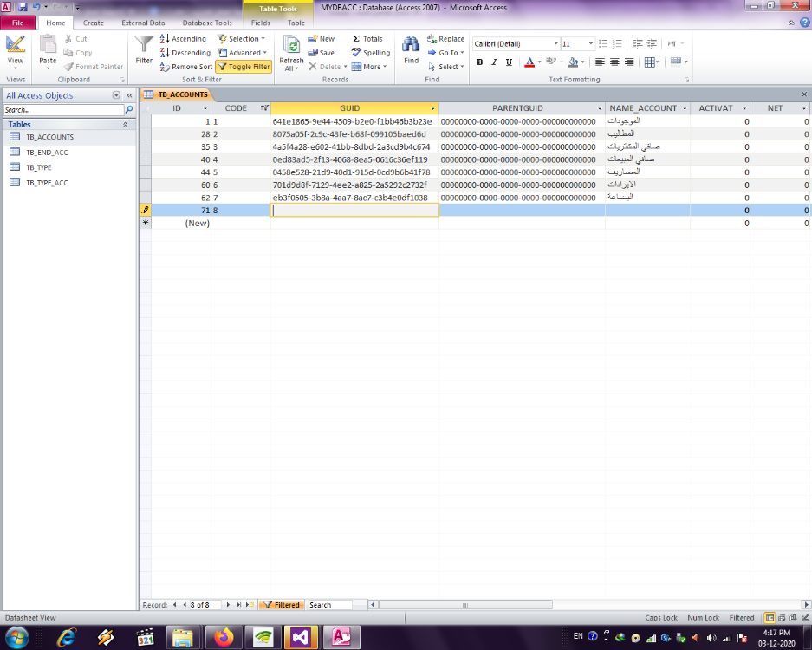Run the Spelling check
Viewport: 812px width, 650px height.
[371, 53]
